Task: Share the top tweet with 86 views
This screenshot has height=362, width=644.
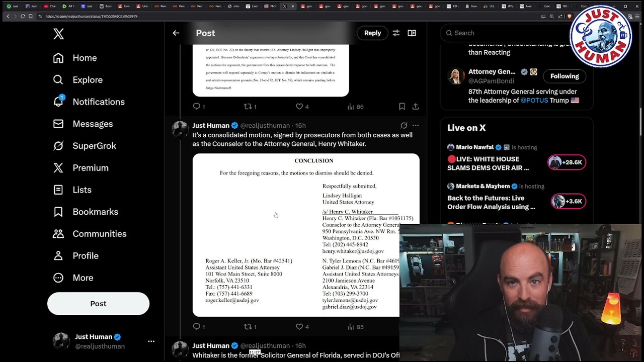Action: (416, 107)
